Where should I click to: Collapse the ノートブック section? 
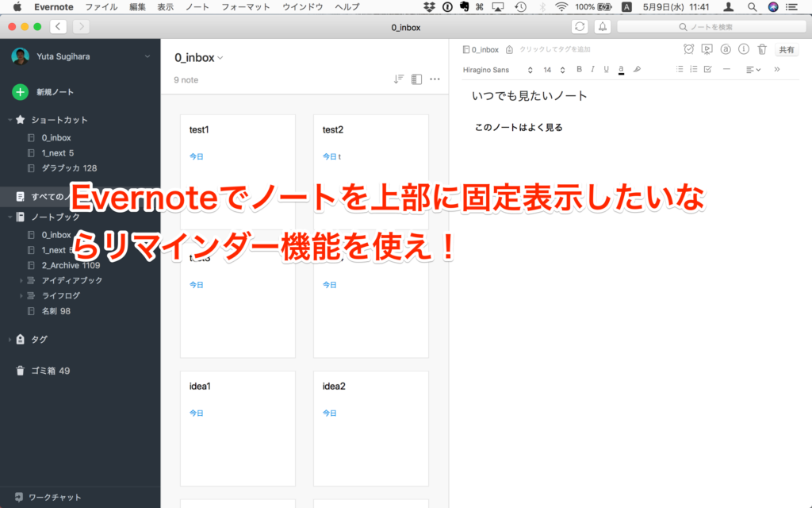(x=10, y=217)
